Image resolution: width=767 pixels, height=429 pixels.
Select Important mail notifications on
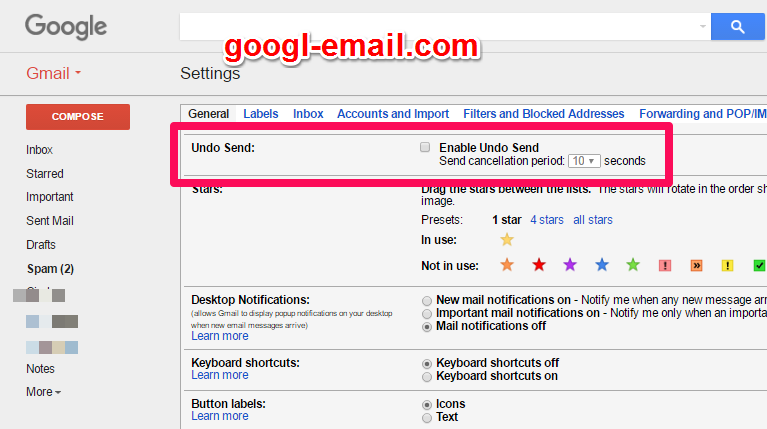(427, 314)
